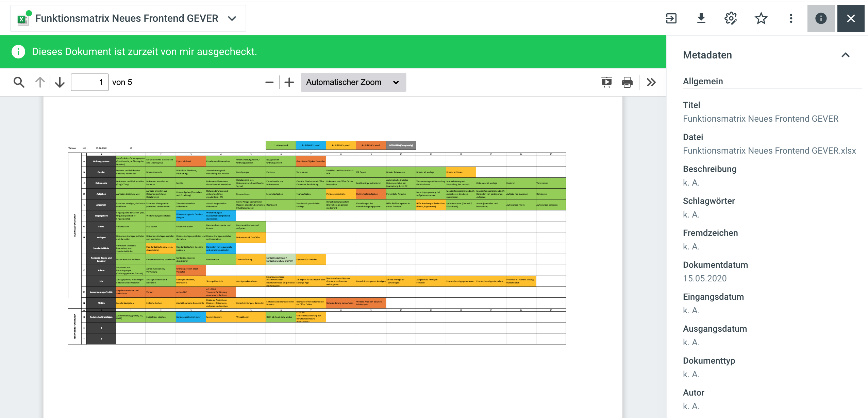This screenshot has width=868, height=418.
Task: Print the document via printer icon
Action: tap(627, 82)
